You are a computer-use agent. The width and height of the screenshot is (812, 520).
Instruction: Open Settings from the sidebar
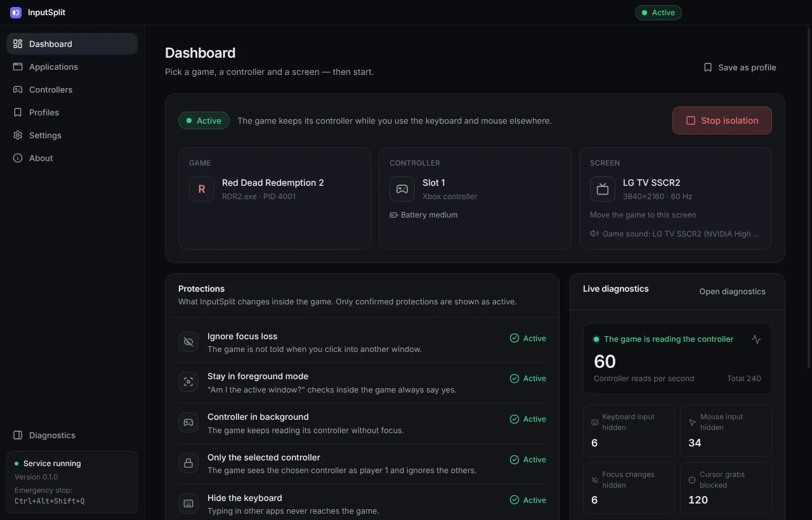tap(72, 135)
